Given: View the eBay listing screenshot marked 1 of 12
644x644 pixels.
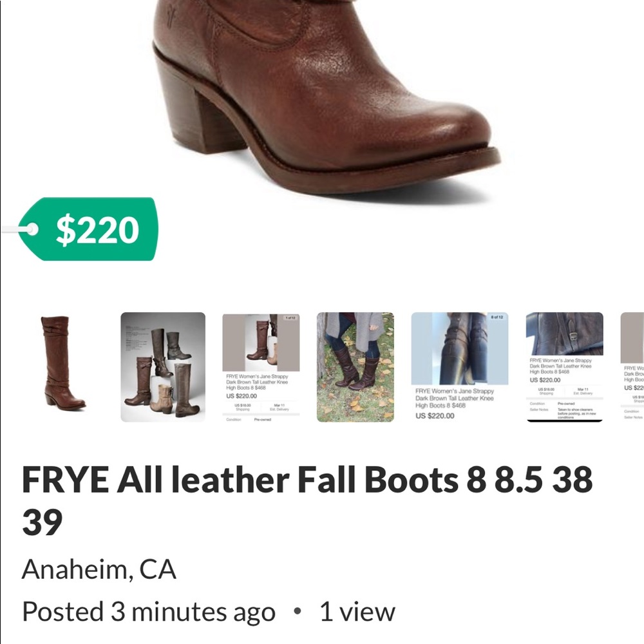Looking at the screenshot, I should (261, 367).
